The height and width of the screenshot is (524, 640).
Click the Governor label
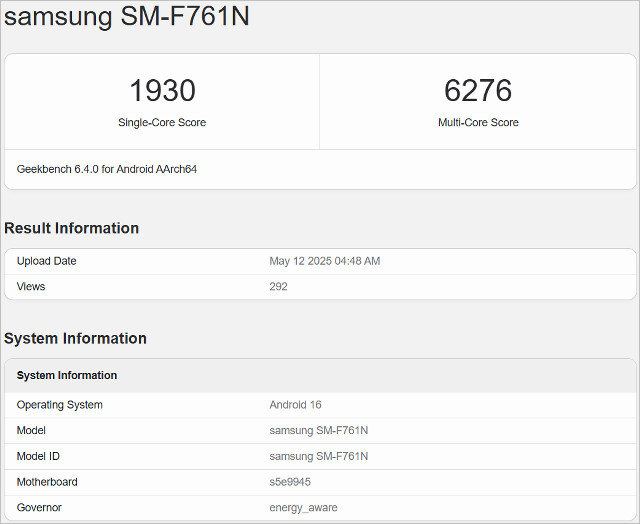(39, 507)
